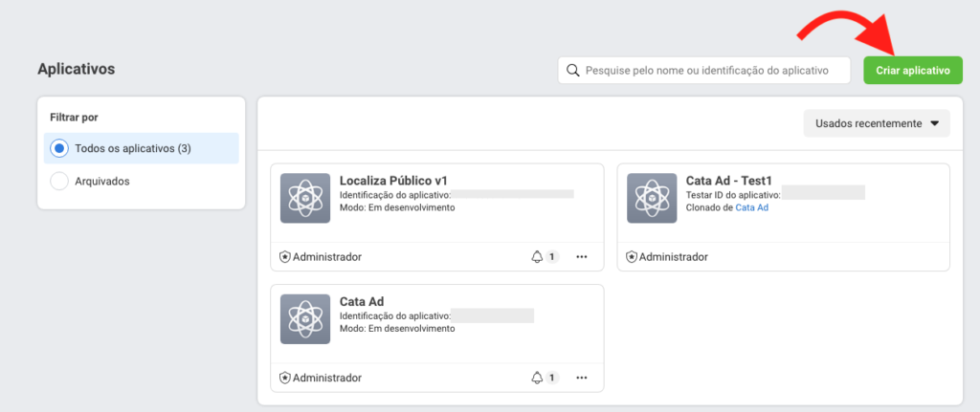Select the Todos os aplicativos radio button
This screenshot has height=412, width=980.
click(59, 148)
